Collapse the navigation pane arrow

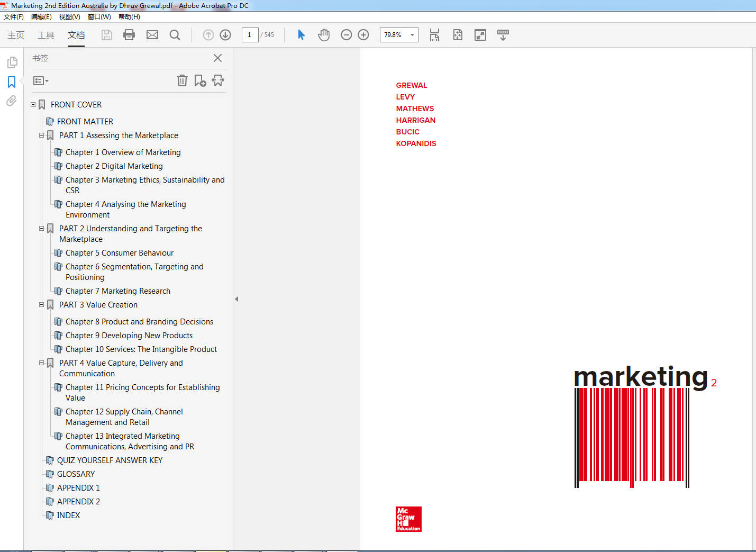pos(236,299)
